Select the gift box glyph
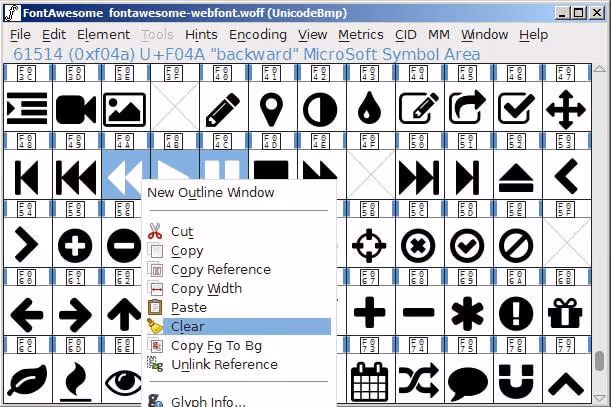This screenshot has height=407, width=611. pyautogui.click(x=565, y=313)
